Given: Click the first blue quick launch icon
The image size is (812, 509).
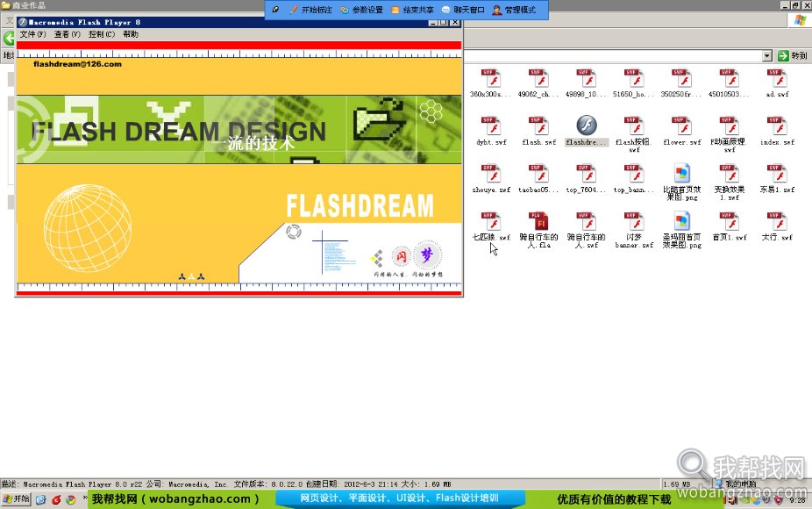Looking at the screenshot, I should coord(41,499).
